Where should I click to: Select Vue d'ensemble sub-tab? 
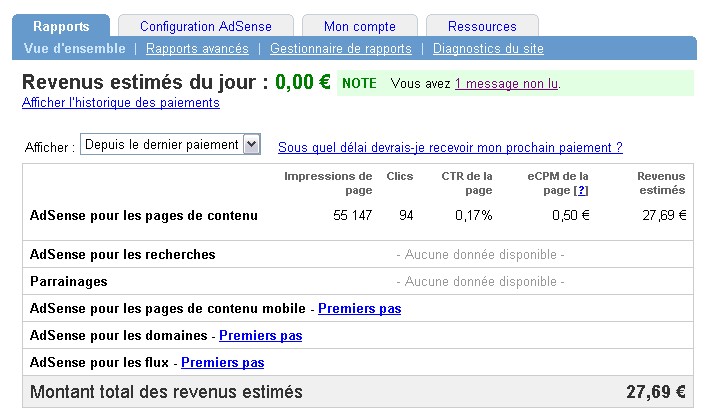75,48
